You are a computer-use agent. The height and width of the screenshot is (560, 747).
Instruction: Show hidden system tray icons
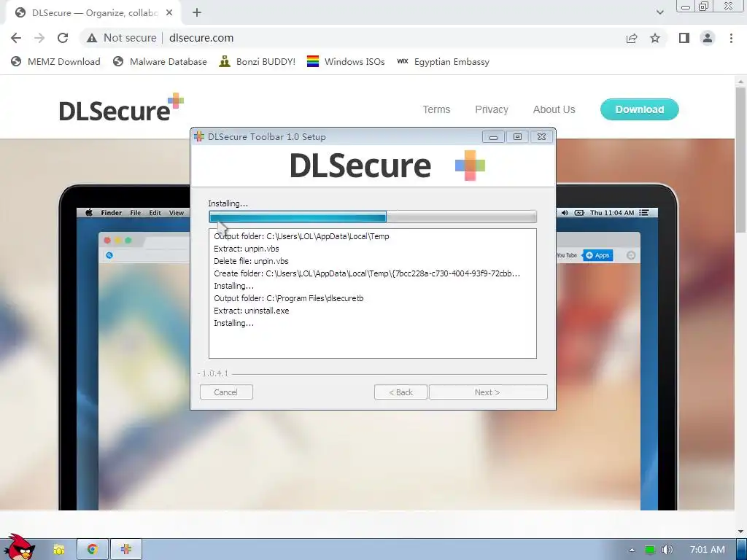point(632,550)
